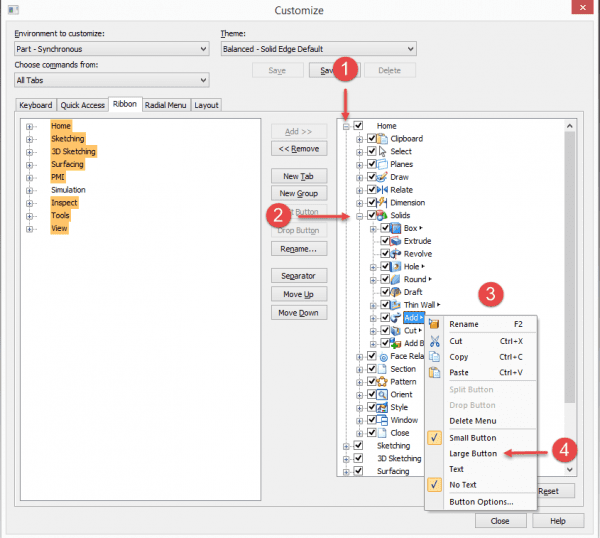The height and width of the screenshot is (538, 600).
Task: Click the Draw pencil icon
Action: point(382,177)
